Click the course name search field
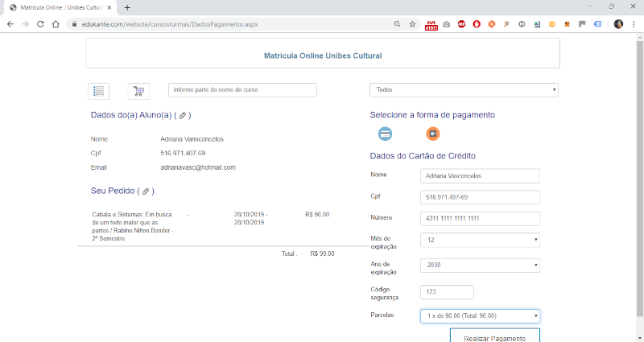 click(x=242, y=90)
